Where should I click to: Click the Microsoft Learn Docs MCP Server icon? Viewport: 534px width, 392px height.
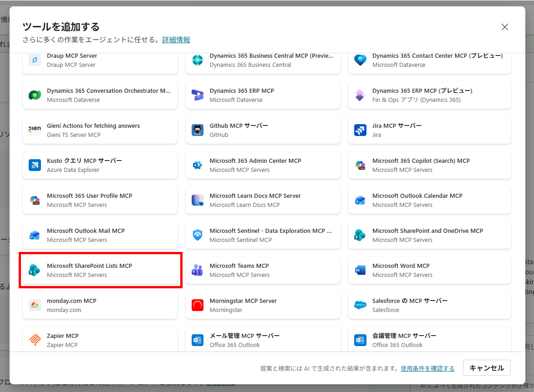click(198, 201)
